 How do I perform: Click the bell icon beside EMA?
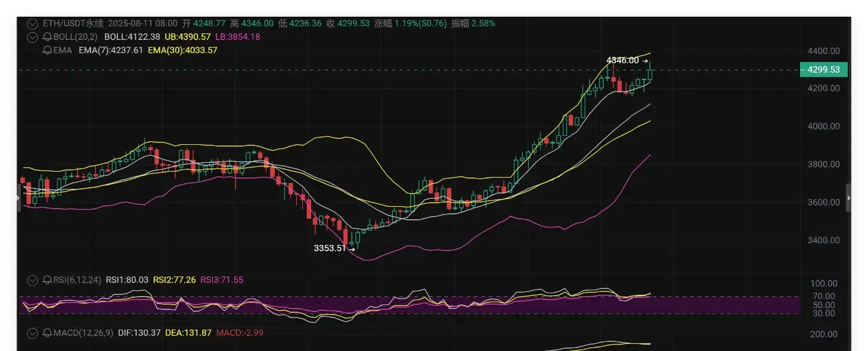[x=47, y=50]
